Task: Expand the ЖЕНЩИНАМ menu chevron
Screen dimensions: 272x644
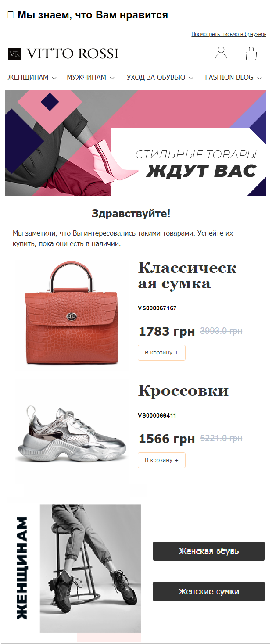Action: coord(54,78)
